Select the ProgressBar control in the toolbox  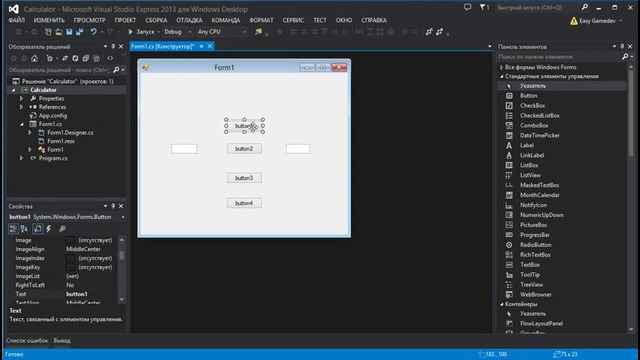[535, 235]
